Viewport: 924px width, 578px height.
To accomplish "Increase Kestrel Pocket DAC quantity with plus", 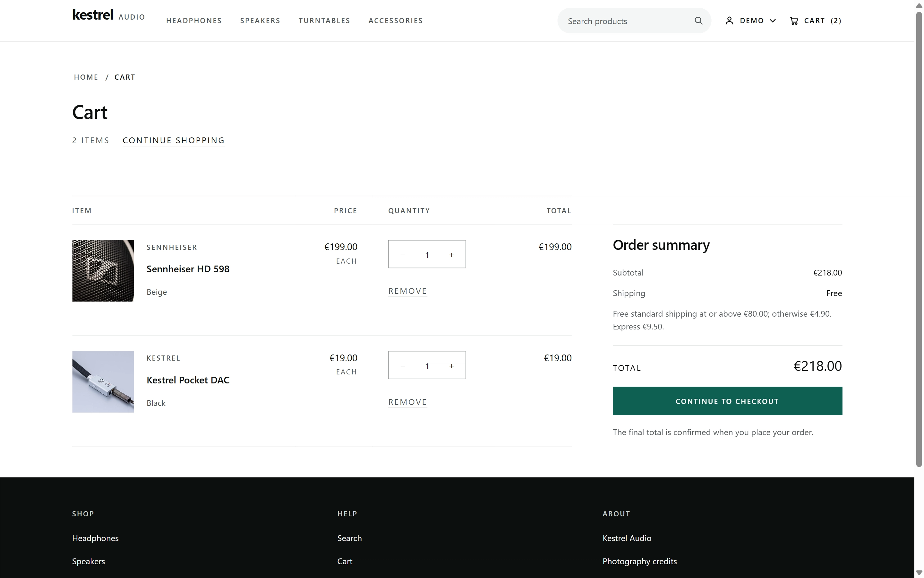I will (451, 366).
